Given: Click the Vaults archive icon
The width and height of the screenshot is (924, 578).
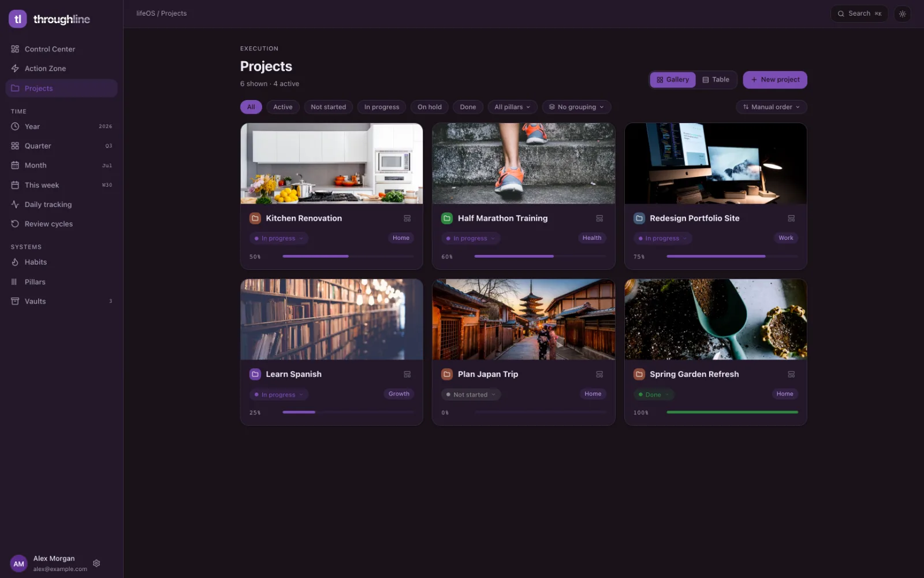Looking at the screenshot, I should [15, 301].
